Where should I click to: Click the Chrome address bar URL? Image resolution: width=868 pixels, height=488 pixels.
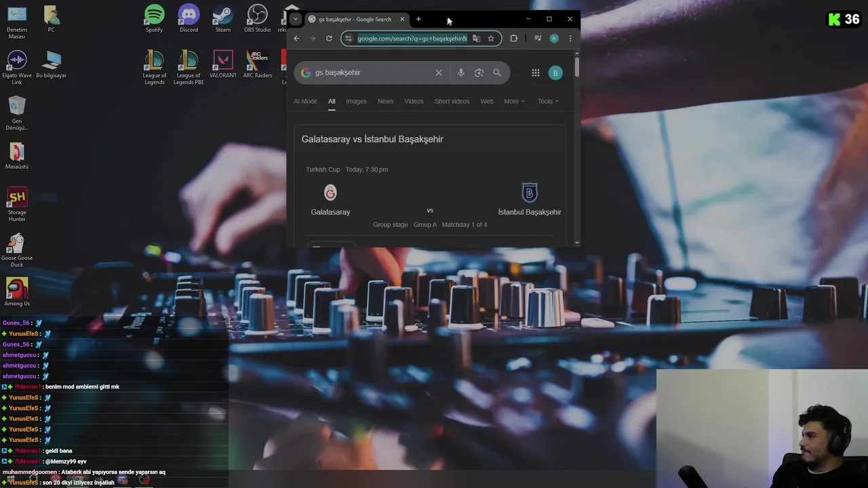(x=412, y=39)
